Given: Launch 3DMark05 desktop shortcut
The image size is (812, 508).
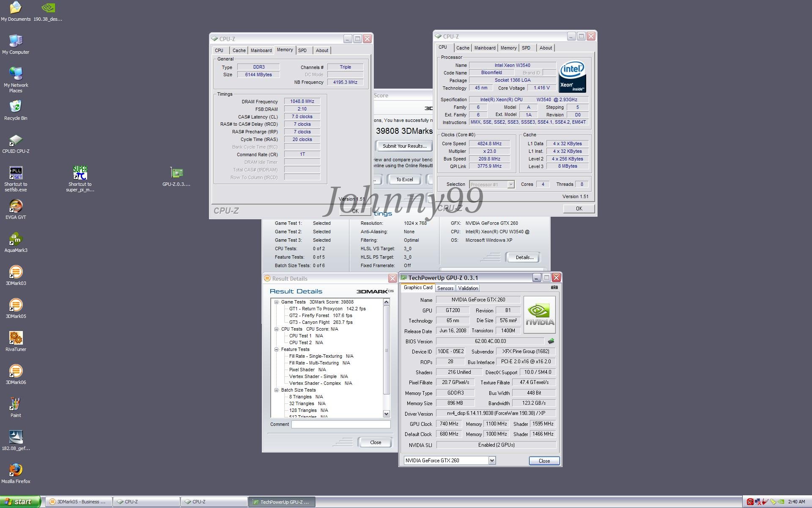Looking at the screenshot, I should coord(16,308).
